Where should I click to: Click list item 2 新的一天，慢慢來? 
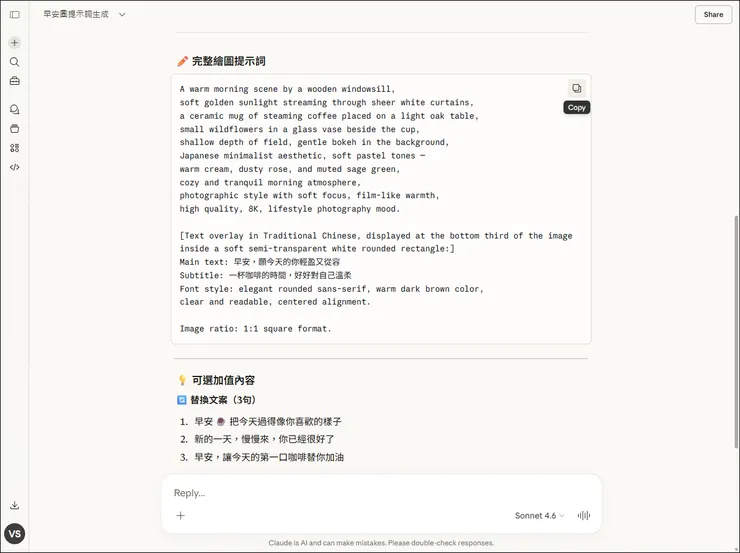[264, 439]
